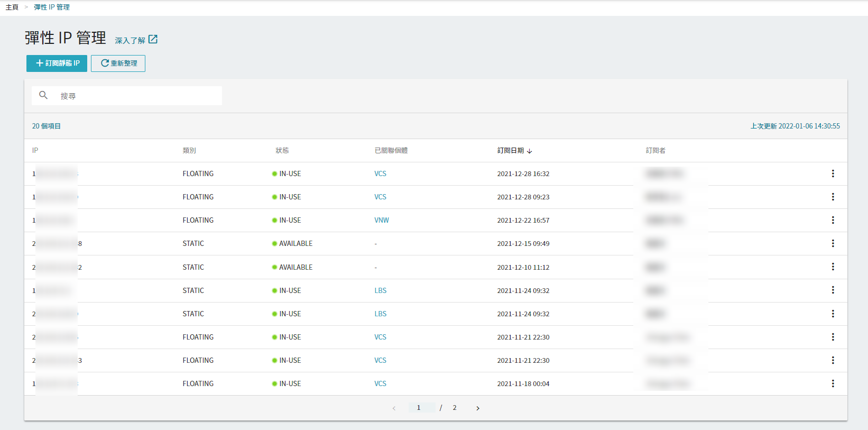
Task: Focus the 搜尋 search field
Action: [127, 96]
